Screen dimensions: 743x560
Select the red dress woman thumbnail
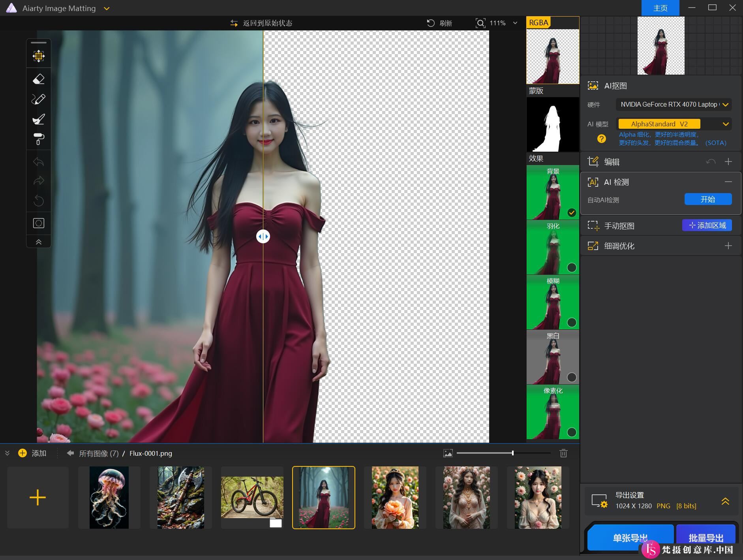pyautogui.click(x=324, y=498)
